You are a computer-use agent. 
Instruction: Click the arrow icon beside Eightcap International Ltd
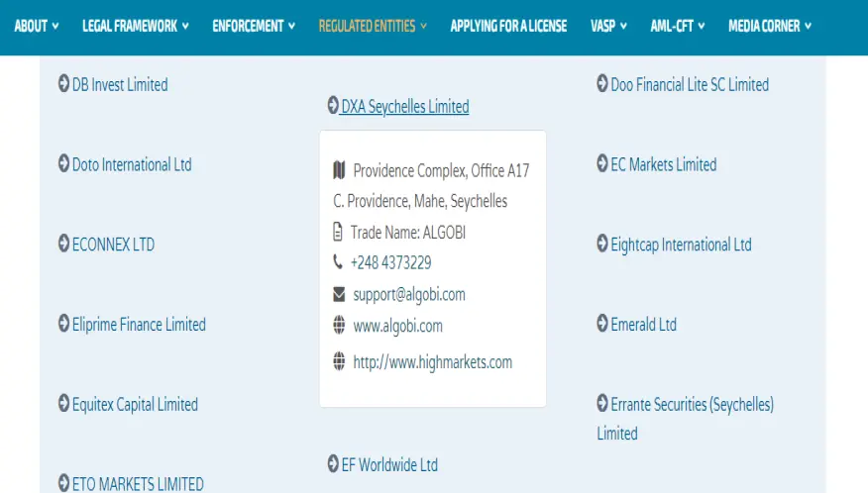pos(602,244)
